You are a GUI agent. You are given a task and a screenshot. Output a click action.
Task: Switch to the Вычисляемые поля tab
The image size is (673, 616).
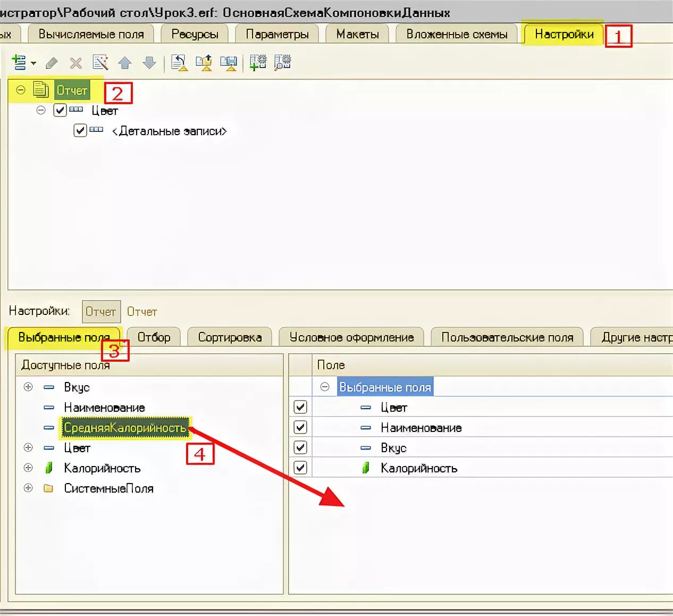91,34
